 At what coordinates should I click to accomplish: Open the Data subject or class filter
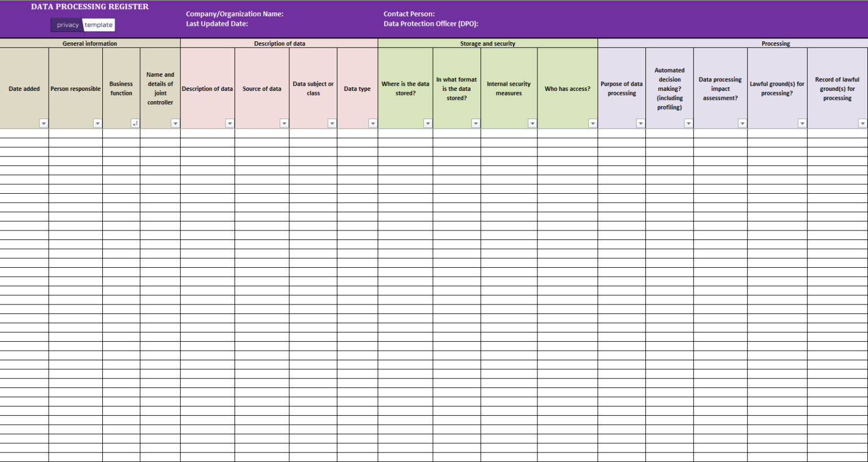(x=332, y=123)
